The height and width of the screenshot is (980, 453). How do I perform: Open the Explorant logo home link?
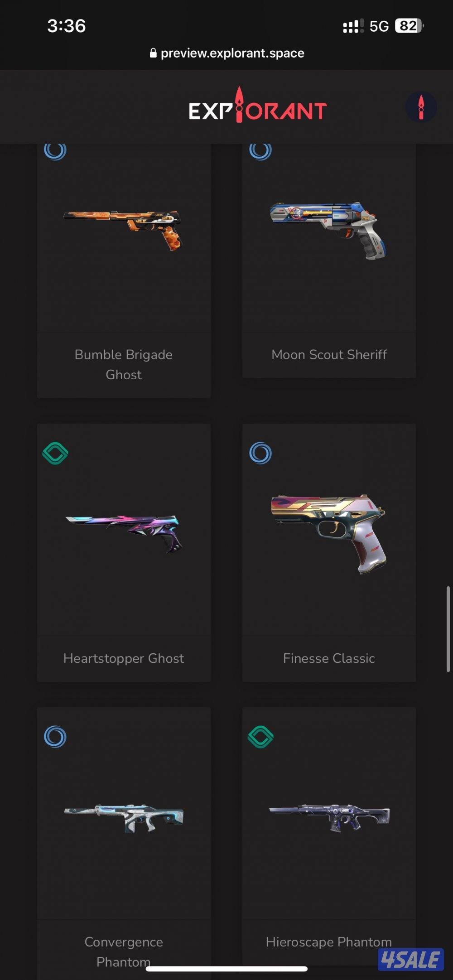pos(258,107)
